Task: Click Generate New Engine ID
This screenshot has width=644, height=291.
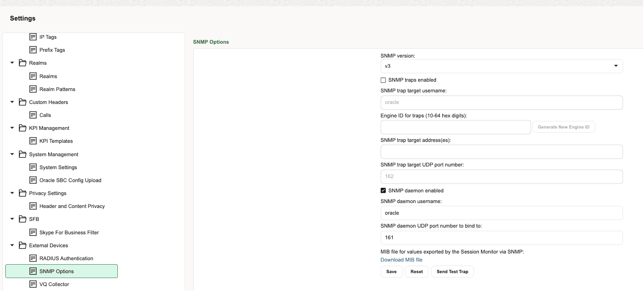Action: pyautogui.click(x=564, y=127)
